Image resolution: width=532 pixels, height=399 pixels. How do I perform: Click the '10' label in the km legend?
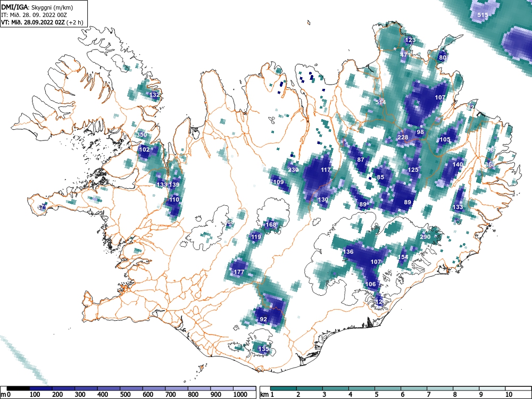click(508, 395)
